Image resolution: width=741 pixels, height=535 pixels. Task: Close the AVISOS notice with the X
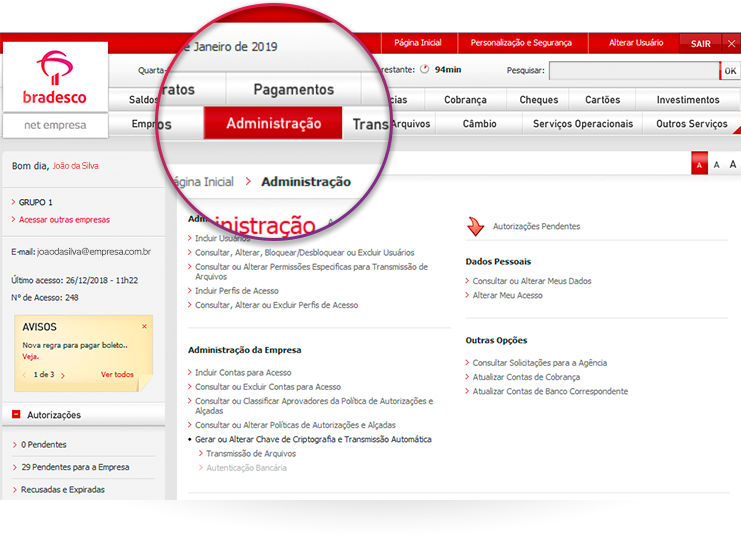tap(144, 327)
